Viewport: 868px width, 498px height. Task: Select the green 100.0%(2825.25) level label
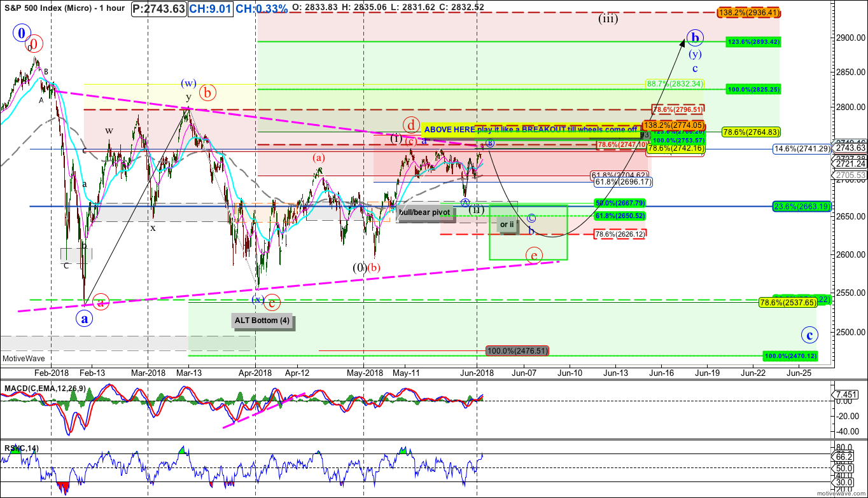[753, 90]
